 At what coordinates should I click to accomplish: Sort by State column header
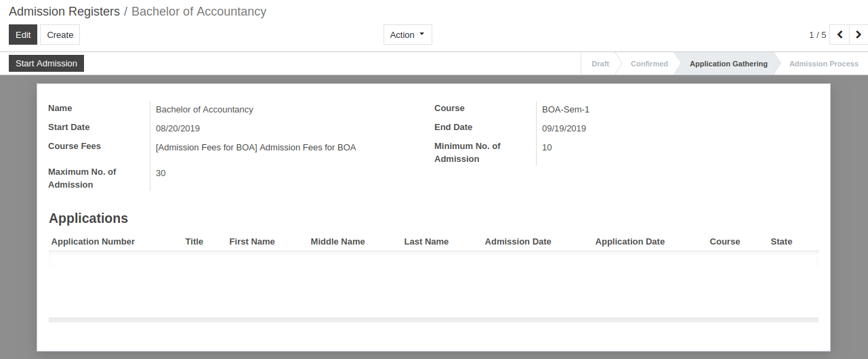[x=781, y=242]
